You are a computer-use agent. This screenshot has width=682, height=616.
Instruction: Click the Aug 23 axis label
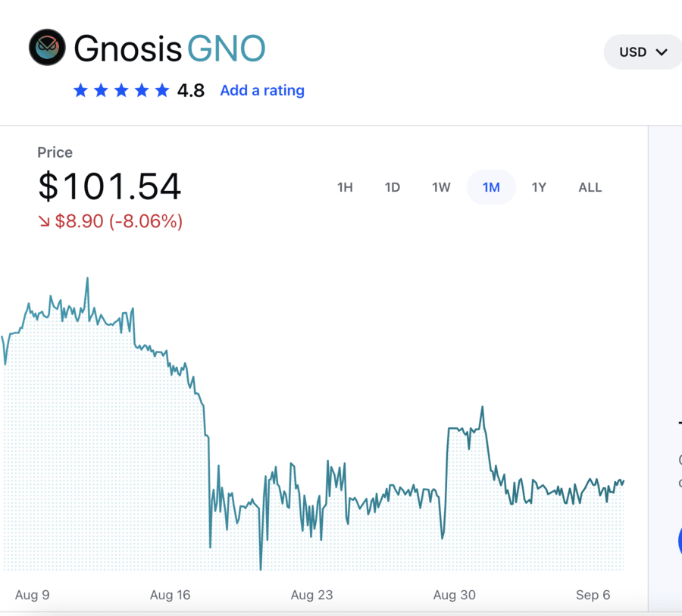(x=311, y=595)
